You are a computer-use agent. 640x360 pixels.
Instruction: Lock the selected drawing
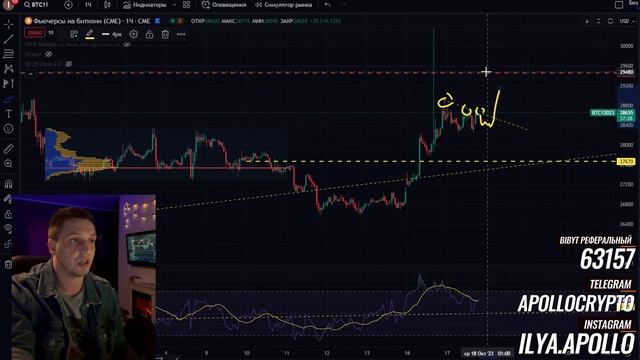(x=149, y=34)
